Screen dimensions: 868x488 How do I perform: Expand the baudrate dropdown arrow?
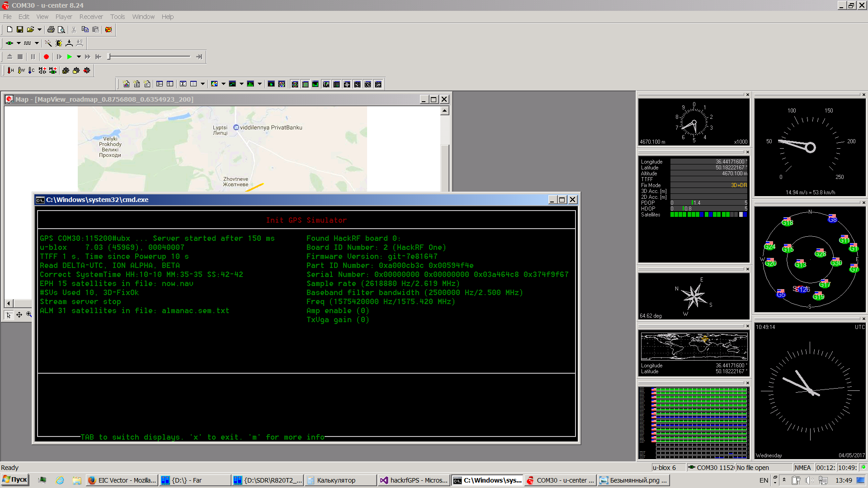tap(37, 43)
